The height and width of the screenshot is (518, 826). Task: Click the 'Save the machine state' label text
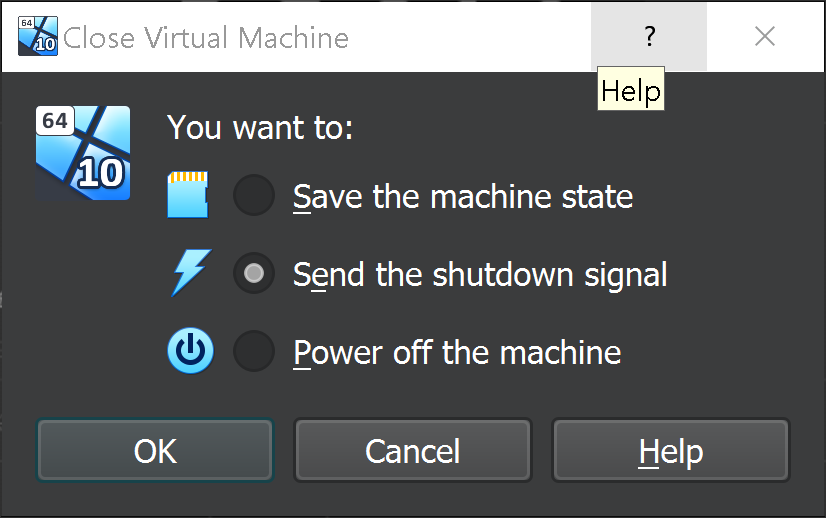click(x=462, y=196)
